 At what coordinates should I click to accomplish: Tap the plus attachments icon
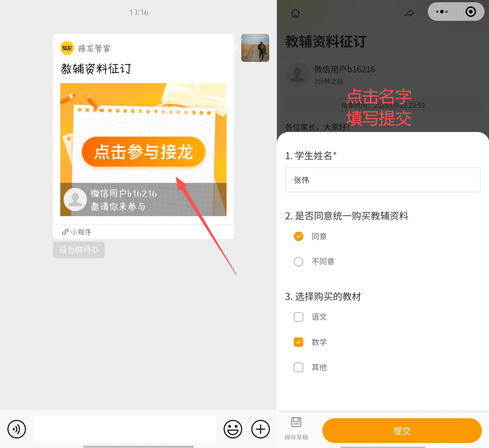[260, 429]
